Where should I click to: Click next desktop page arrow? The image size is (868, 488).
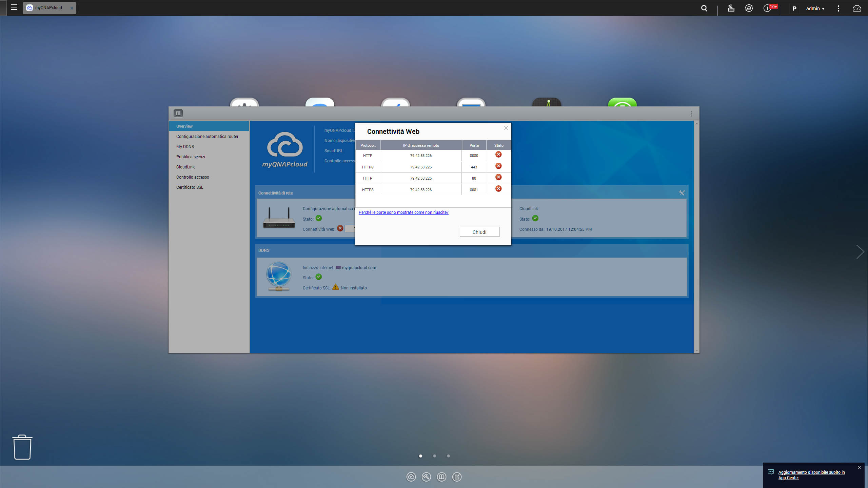[x=860, y=252]
